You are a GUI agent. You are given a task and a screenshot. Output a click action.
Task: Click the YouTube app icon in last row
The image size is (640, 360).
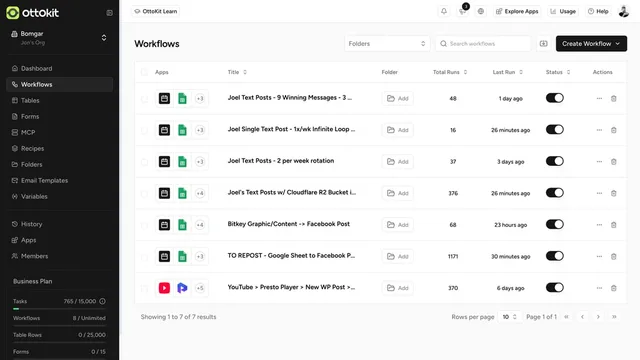164,288
